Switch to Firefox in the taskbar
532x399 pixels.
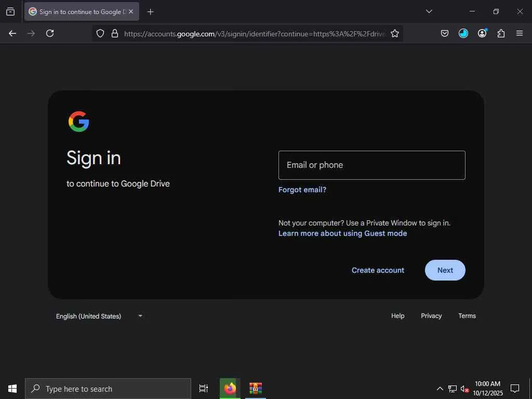(x=230, y=389)
